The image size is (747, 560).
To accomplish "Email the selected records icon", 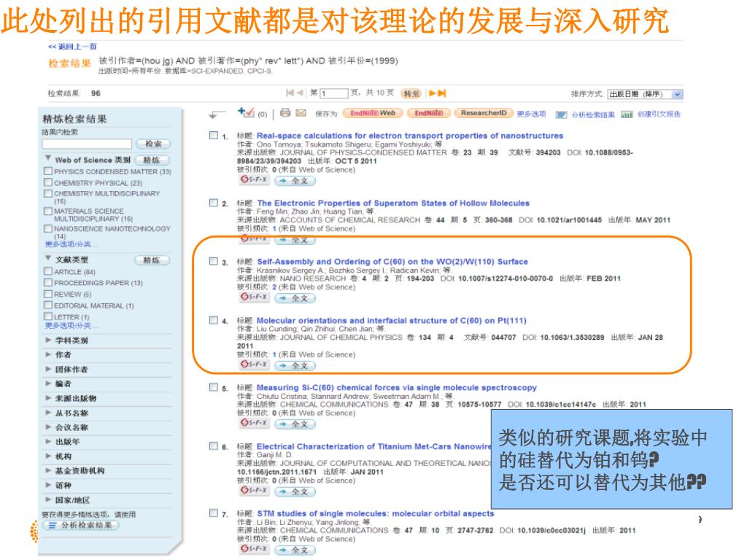I will 301,113.
